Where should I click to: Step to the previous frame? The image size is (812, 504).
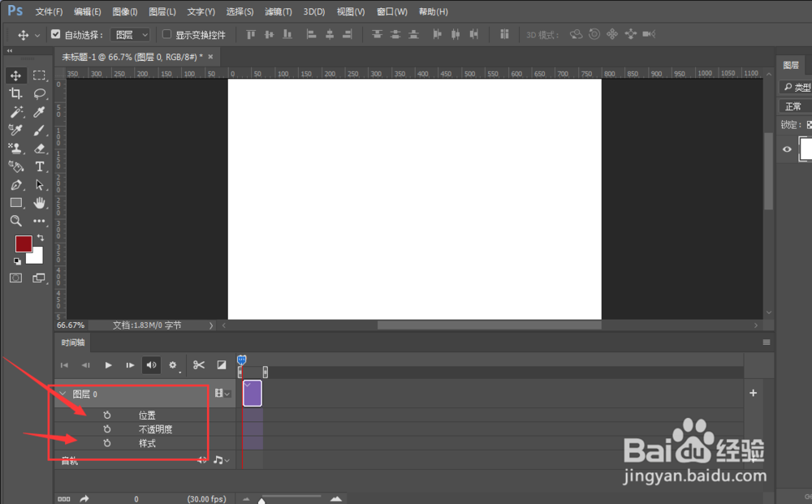click(x=86, y=364)
